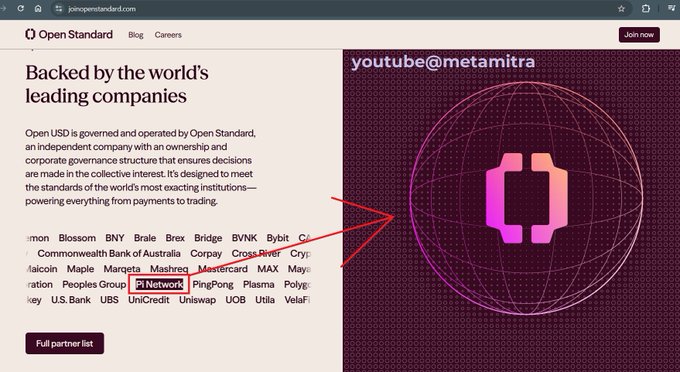680x372 pixels.
Task: Open the Full partner list button
Action: [x=65, y=343]
